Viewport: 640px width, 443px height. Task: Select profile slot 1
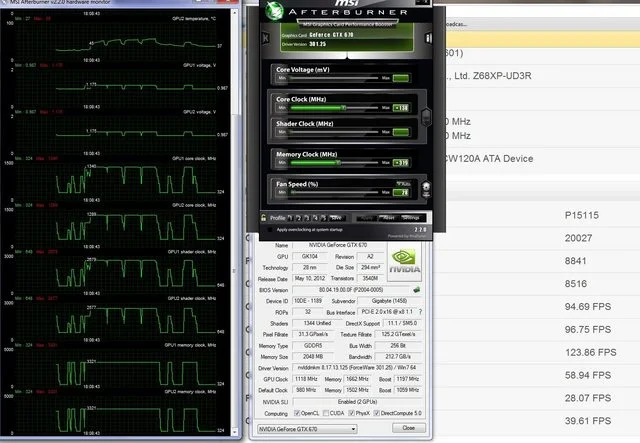pos(290,218)
